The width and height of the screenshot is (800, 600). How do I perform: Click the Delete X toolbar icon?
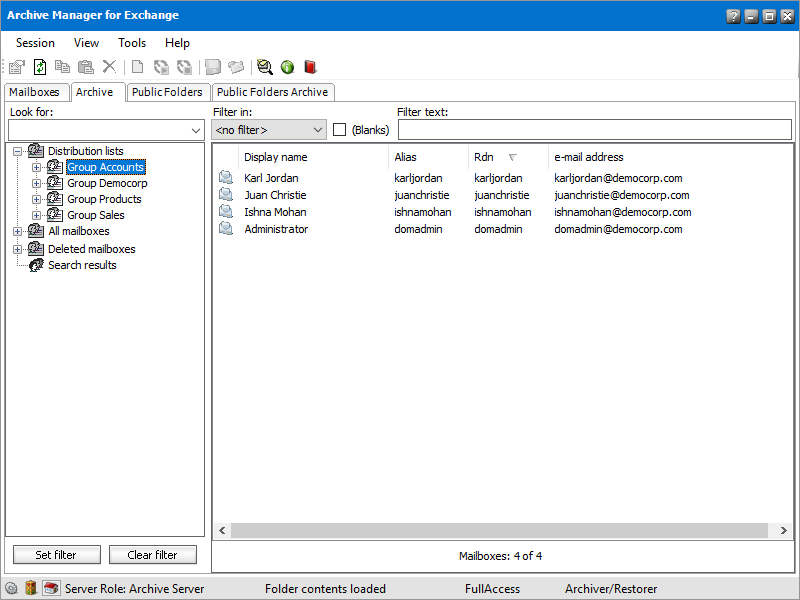pos(109,67)
